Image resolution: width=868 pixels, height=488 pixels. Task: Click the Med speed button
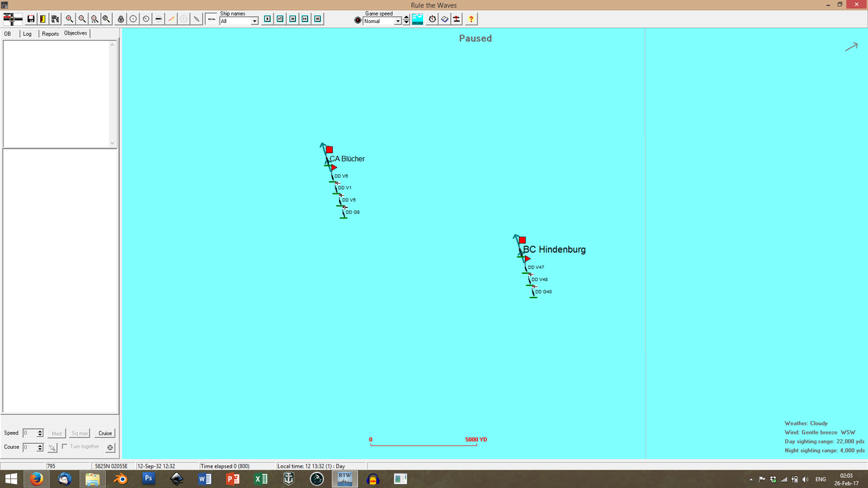[57, 433]
